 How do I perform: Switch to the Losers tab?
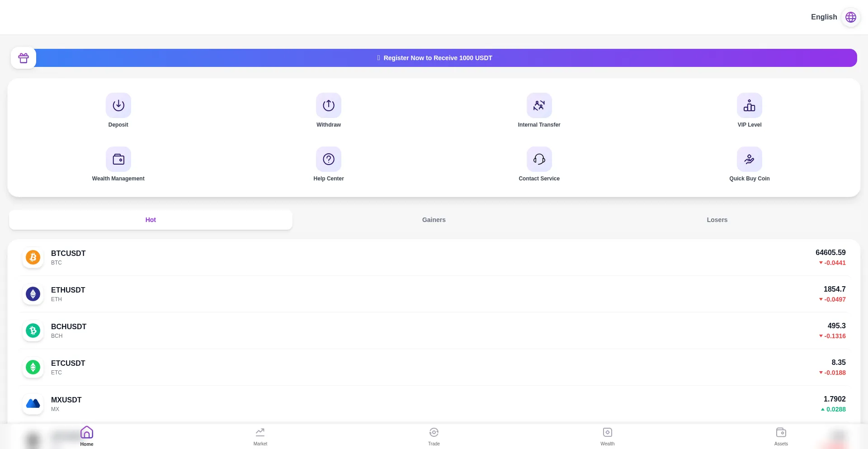pyautogui.click(x=717, y=220)
